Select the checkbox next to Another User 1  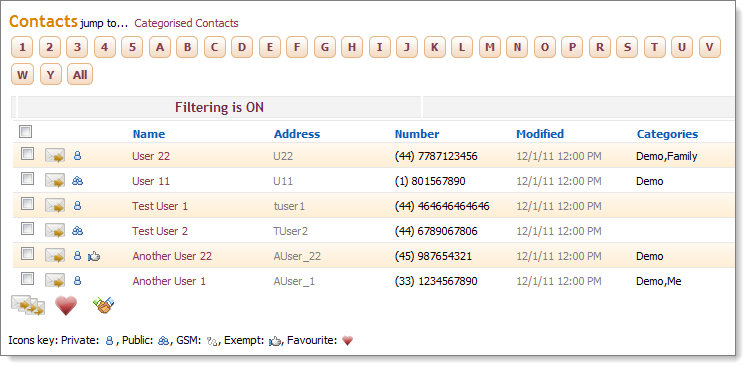click(x=28, y=278)
